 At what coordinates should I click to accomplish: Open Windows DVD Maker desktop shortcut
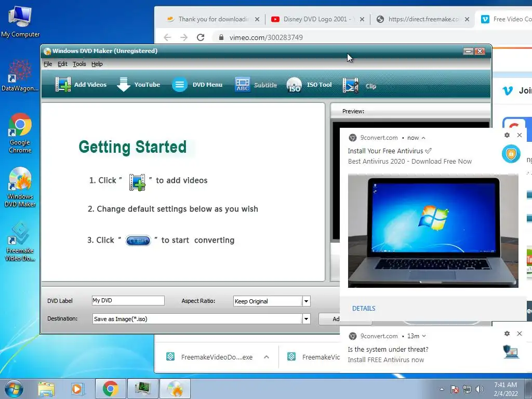(x=20, y=187)
